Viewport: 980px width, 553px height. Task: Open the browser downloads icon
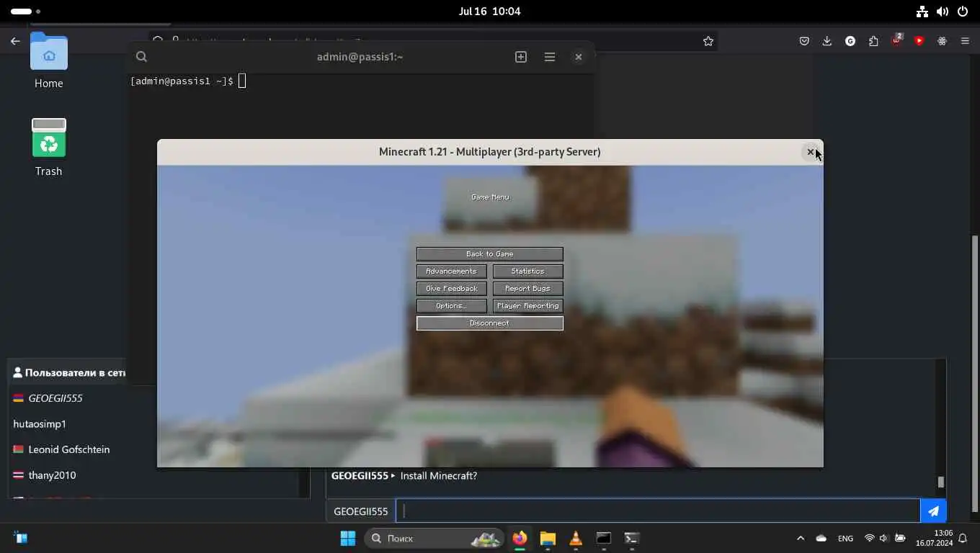(827, 41)
